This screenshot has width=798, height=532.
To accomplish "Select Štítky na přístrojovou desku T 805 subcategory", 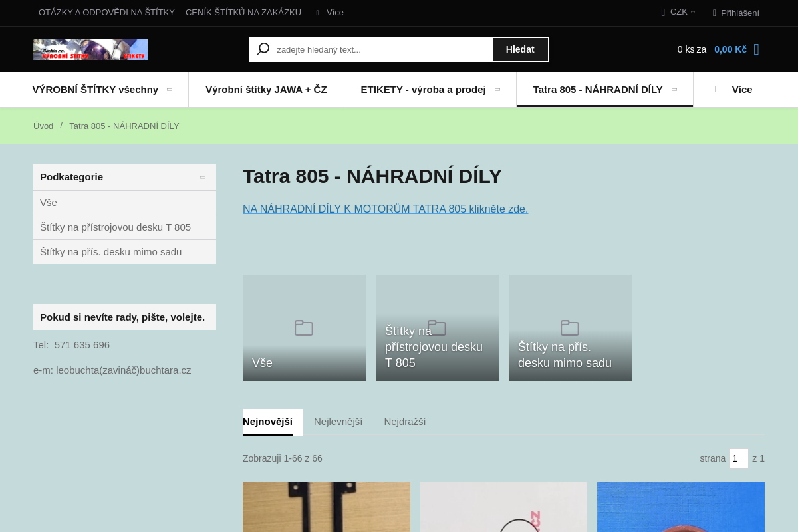I will [x=124, y=227].
